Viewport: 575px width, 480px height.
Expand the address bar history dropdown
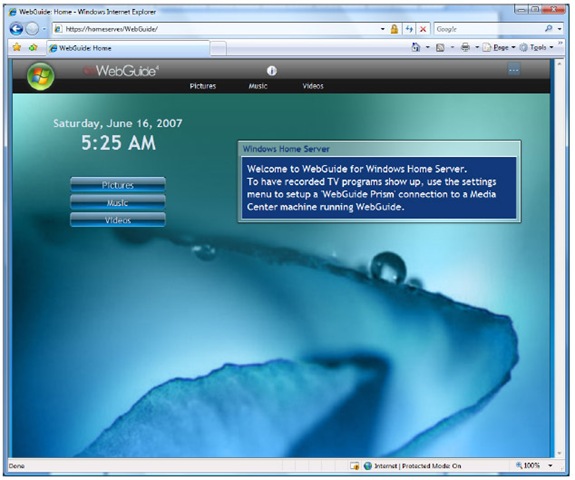382,29
